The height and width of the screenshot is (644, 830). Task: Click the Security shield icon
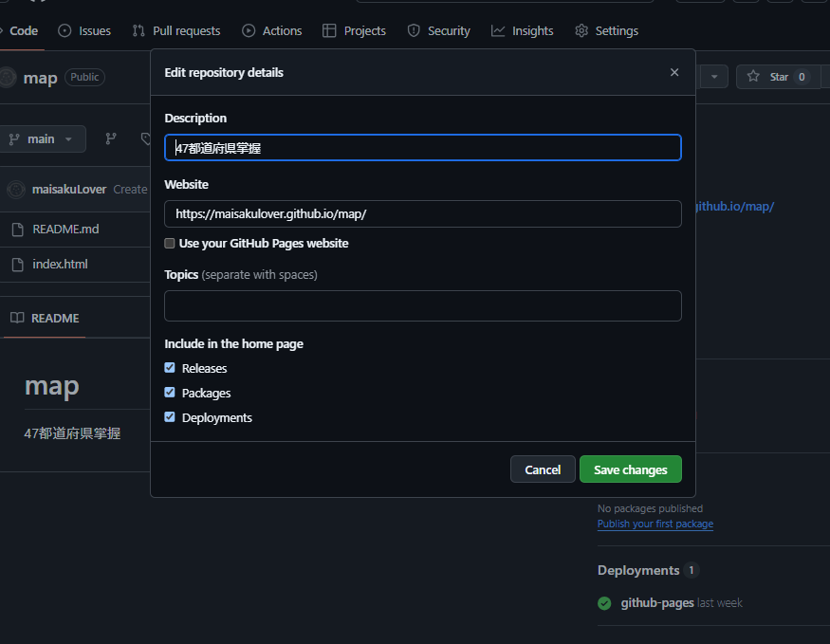coord(414,30)
